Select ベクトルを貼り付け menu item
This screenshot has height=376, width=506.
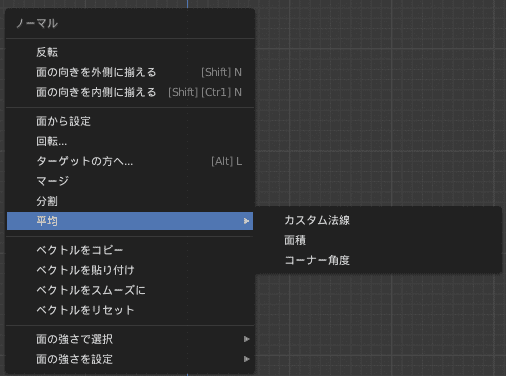point(130,270)
